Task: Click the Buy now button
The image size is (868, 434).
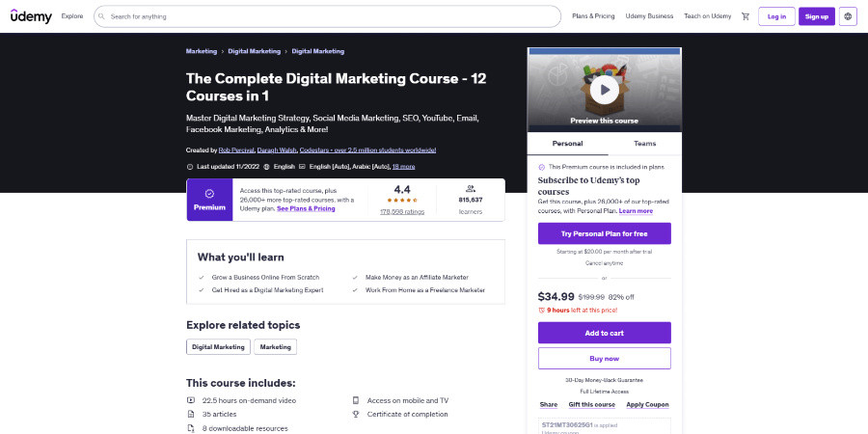Action: [x=604, y=358]
